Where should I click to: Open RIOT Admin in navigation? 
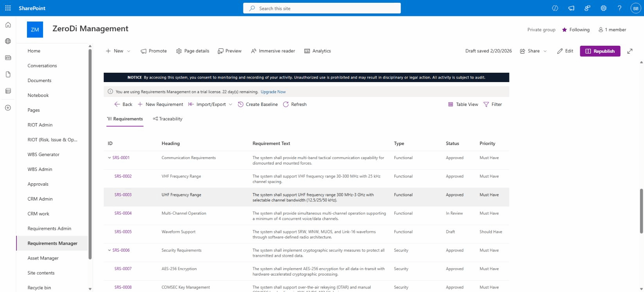[40, 125]
